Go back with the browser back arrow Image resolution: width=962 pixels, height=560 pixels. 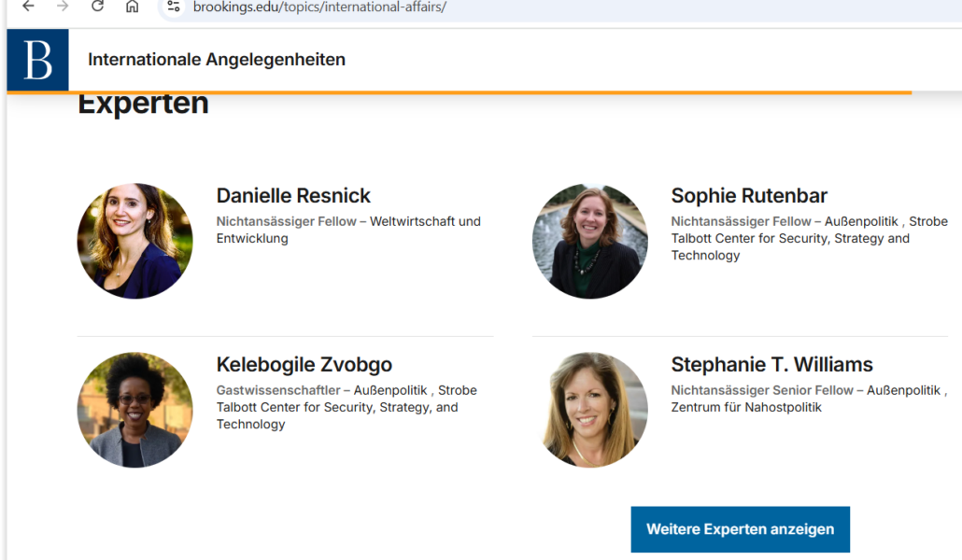point(28,7)
